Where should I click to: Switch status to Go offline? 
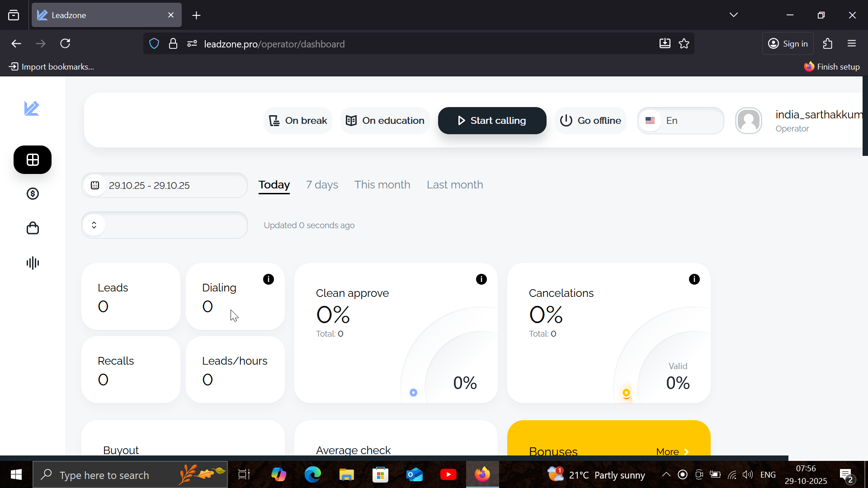pos(590,121)
